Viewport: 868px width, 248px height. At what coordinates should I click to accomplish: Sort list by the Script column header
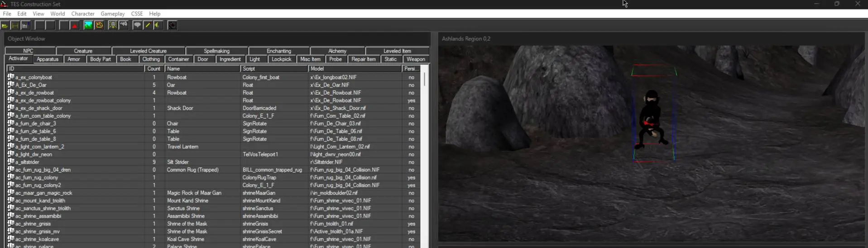pos(274,68)
